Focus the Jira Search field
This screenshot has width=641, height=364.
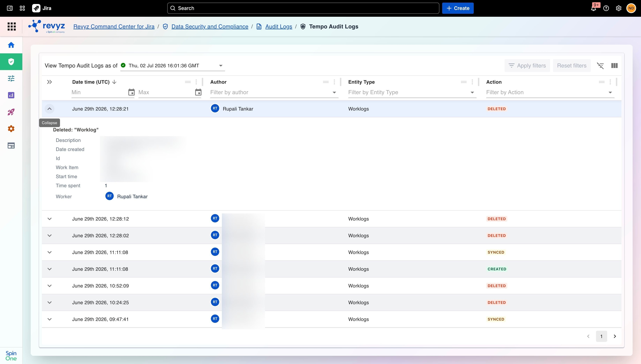[303, 8]
